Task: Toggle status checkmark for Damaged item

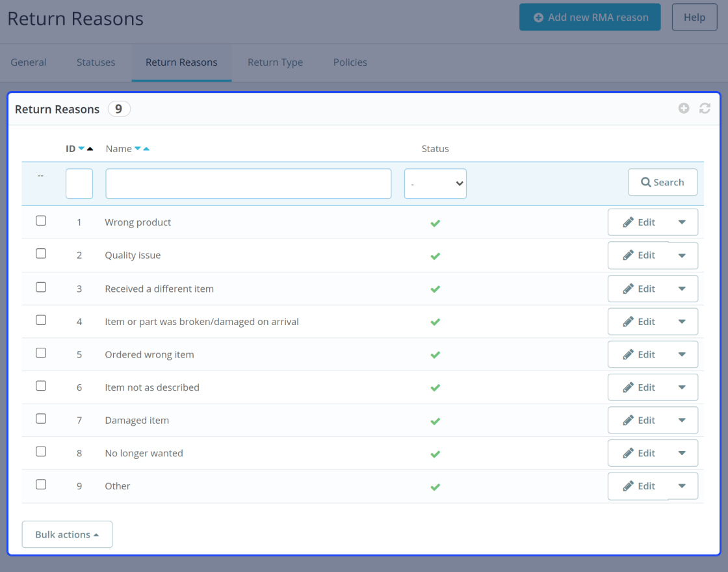Action: (x=435, y=421)
